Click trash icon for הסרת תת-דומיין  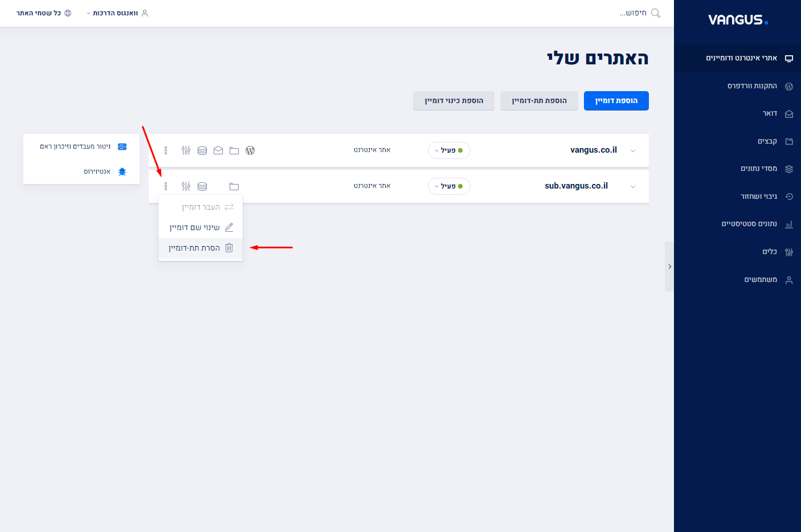(229, 248)
